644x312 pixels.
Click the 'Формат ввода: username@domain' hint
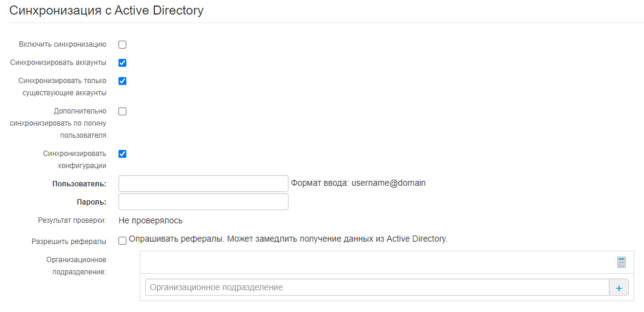pos(358,183)
